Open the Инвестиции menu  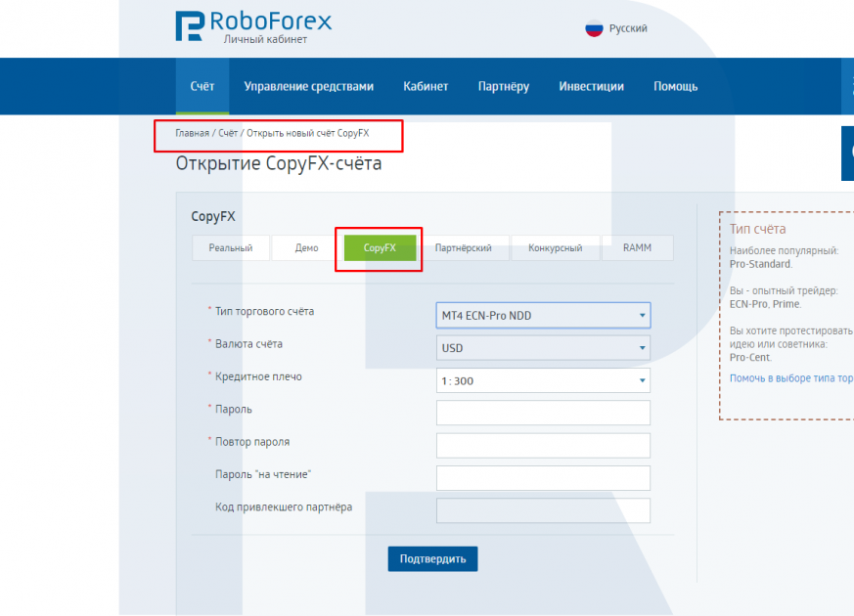(x=592, y=86)
